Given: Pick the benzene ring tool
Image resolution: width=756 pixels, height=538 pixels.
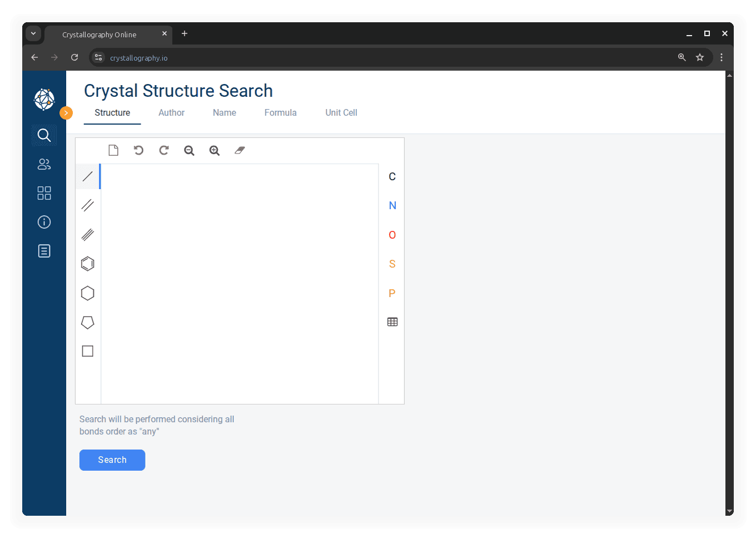Looking at the screenshot, I should pyautogui.click(x=88, y=264).
